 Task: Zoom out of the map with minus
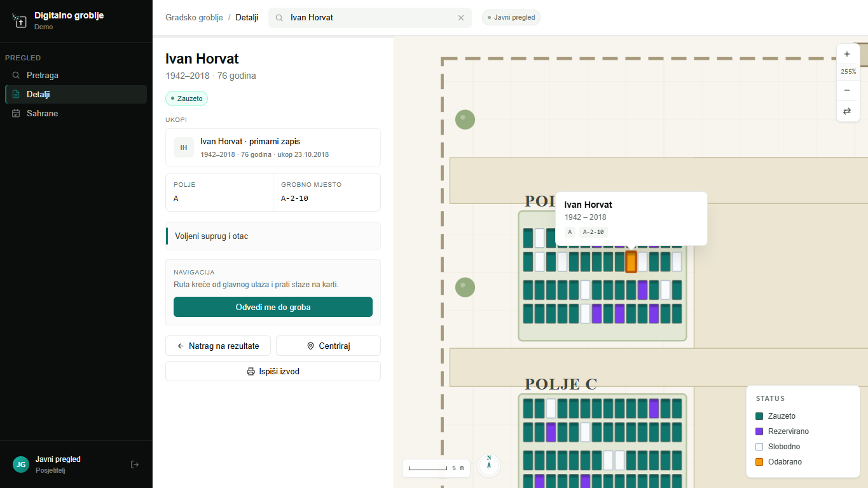click(x=847, y=90)
